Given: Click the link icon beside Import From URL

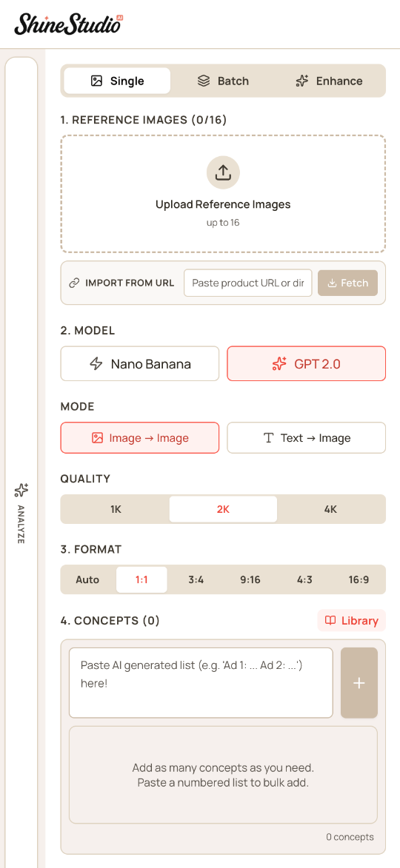Looking at the screenshot, I should [x=73, y=283].
